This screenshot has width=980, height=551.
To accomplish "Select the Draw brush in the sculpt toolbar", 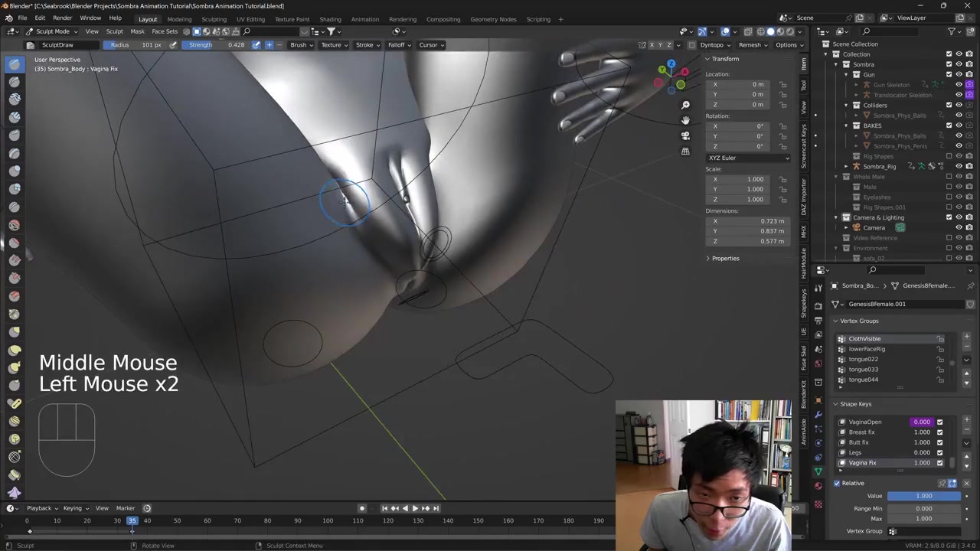I will [14, 64].
